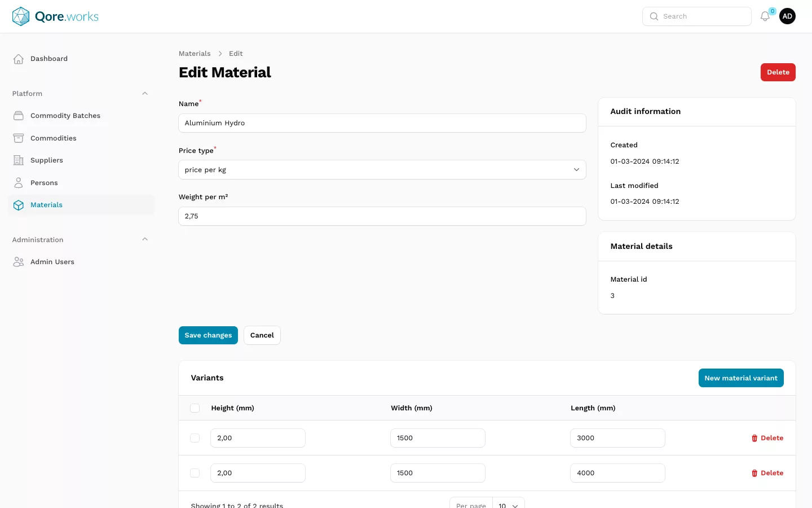The height and width of the screenshot is (508, 812).
Task: Click the New material variant button
Action: (x=740, y=378)
